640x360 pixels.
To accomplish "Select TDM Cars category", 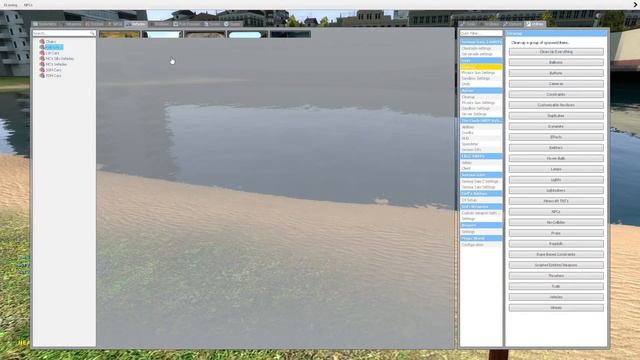I will [x=53, y=76].
